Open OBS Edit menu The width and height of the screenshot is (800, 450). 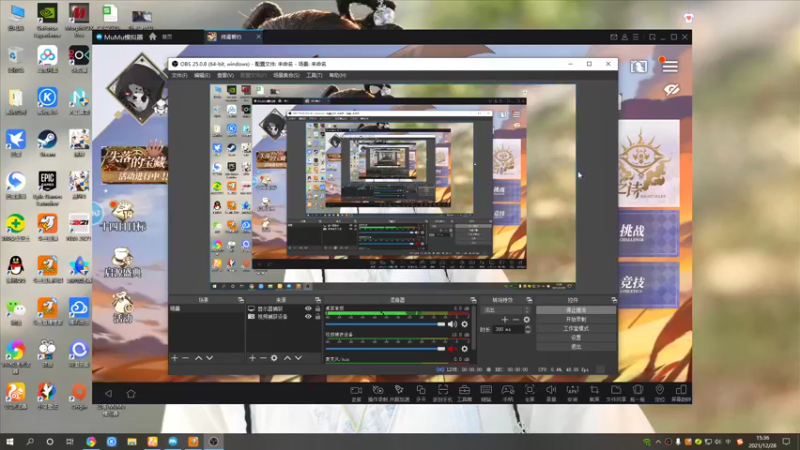point(202,76)
